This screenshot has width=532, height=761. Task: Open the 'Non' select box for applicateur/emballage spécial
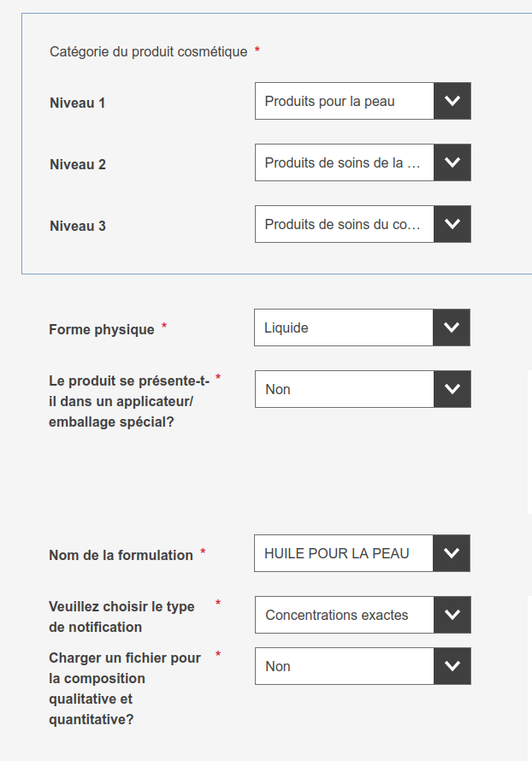point(344,389)
